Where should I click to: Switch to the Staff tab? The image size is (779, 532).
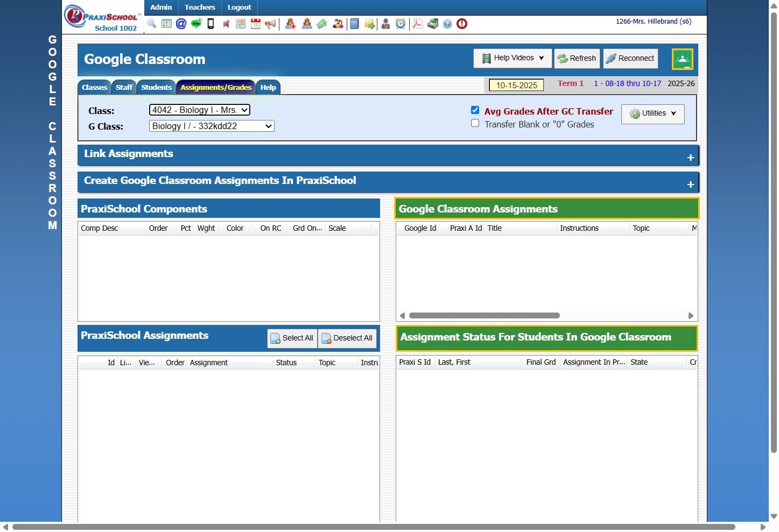point(124,88)
